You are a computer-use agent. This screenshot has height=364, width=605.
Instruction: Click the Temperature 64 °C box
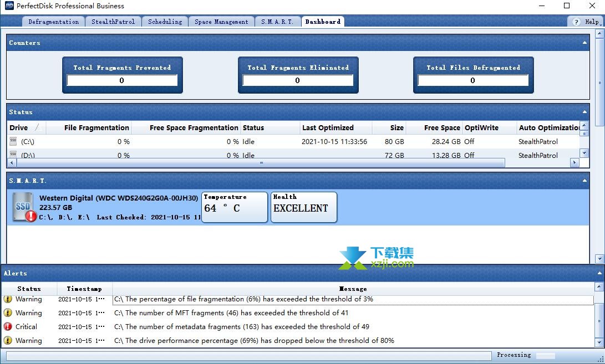click(234, 207)
